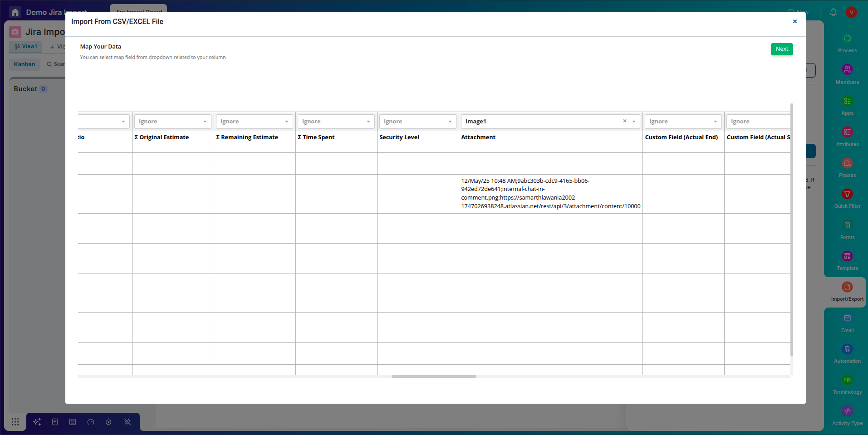Expand the Image1 mapping dropdown arrow
This screenshot has width=868, height=435.
point(634,122)
